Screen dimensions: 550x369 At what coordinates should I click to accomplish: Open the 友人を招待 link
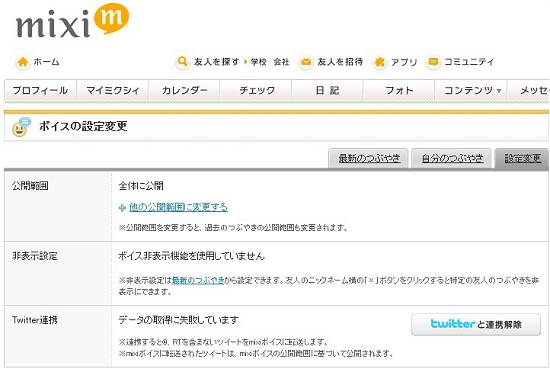click(x=340, y=62)
